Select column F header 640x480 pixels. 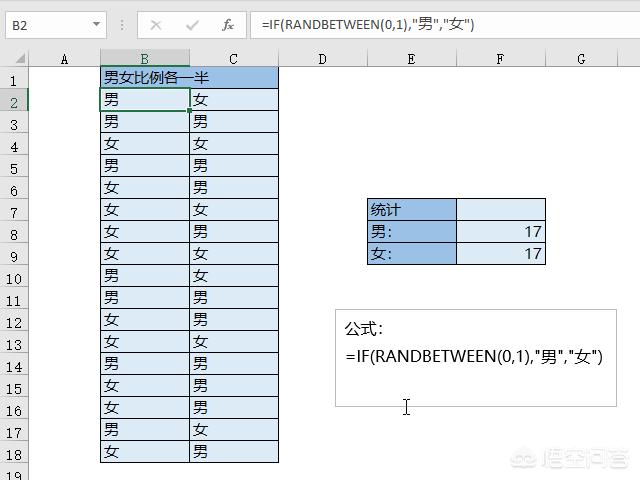coord(501,59)
